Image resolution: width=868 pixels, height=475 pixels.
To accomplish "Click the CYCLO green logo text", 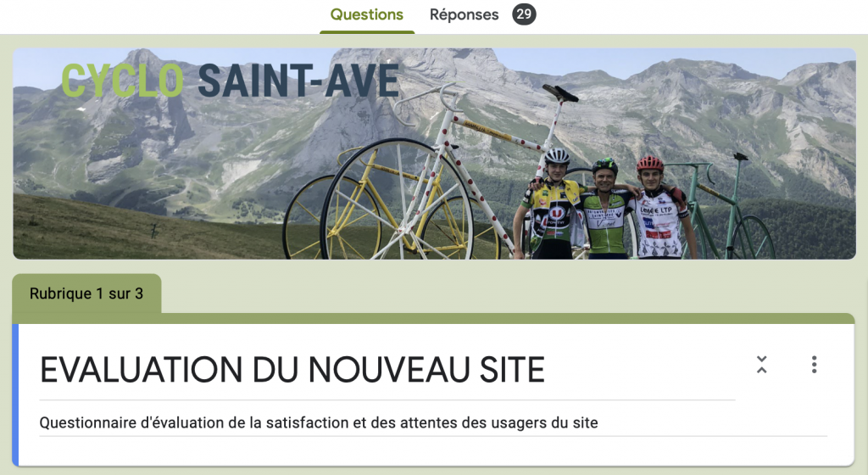I will click(x=122, y=81).
